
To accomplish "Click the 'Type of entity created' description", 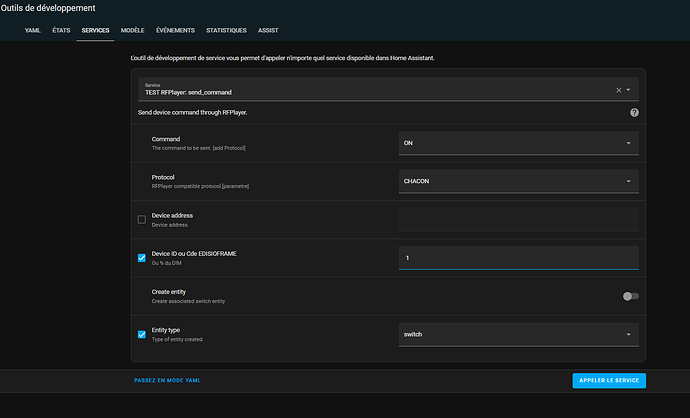I will [177, 339].
